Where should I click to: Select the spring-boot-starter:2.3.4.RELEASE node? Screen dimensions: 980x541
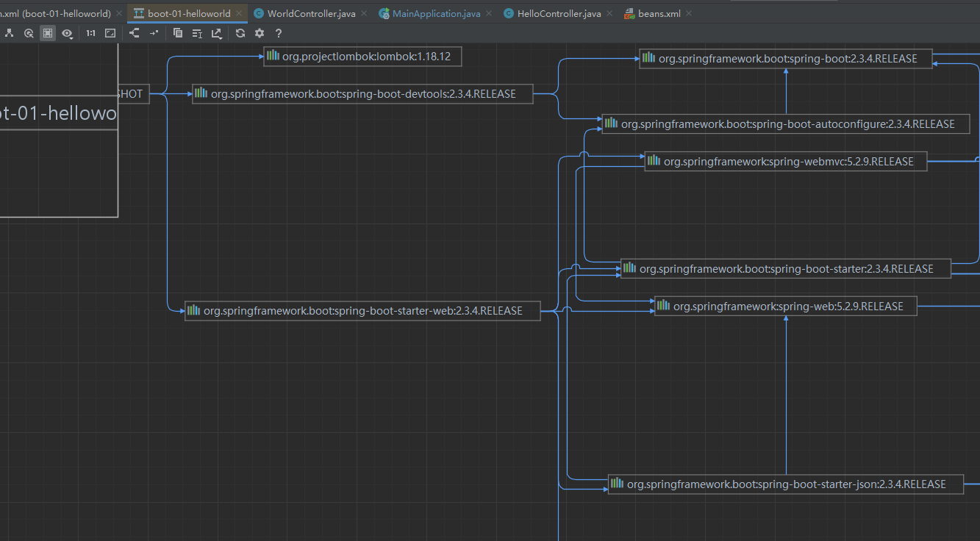786,269
